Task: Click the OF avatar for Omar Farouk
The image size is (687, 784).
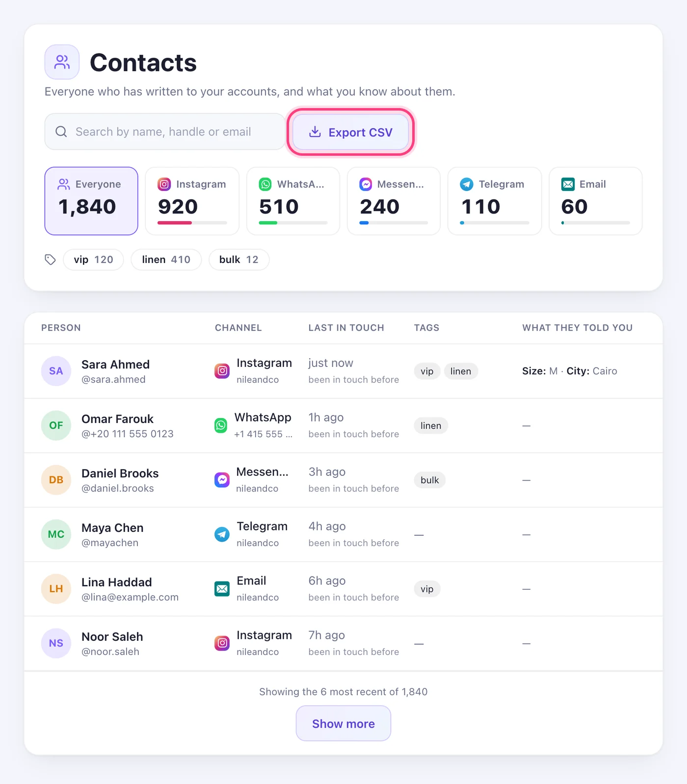Action: point(56,425)
